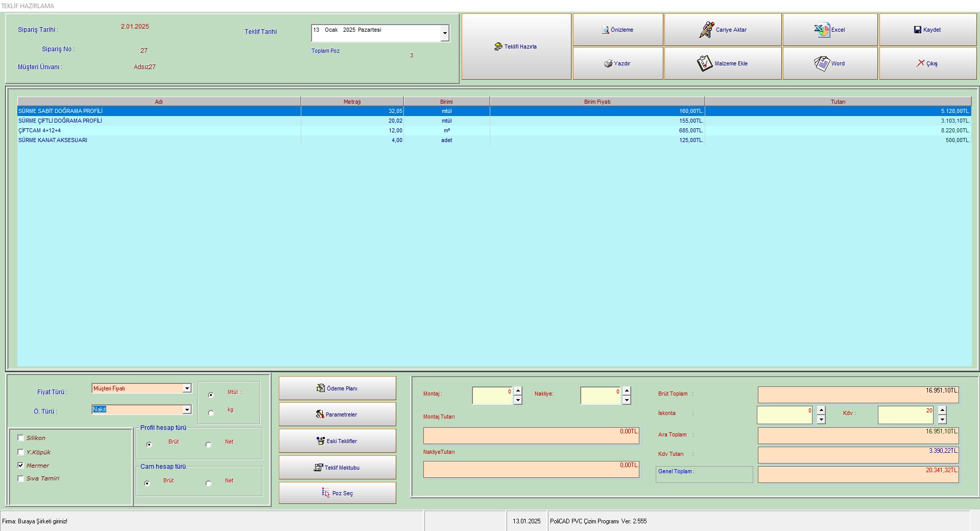Viewport: 980px width, 531px height.
Task: Select row ÇİFTCAM 4+12+4
Action: coord(494,130)
